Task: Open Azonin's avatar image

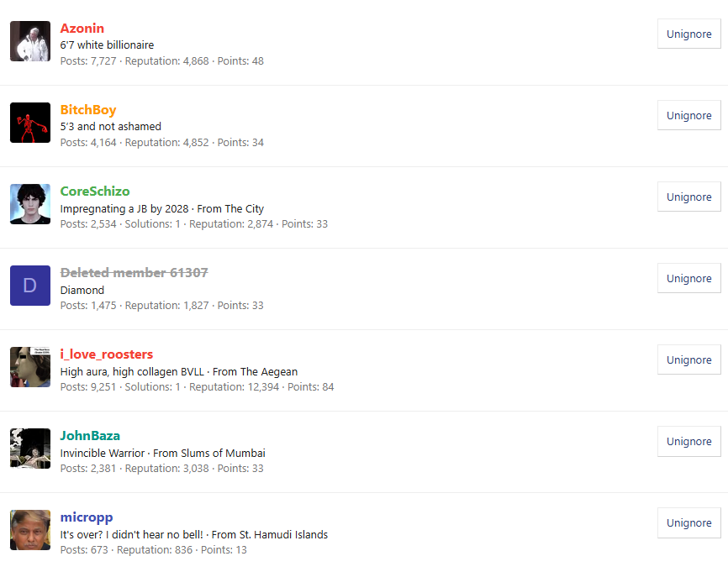Action: (30, 41)
